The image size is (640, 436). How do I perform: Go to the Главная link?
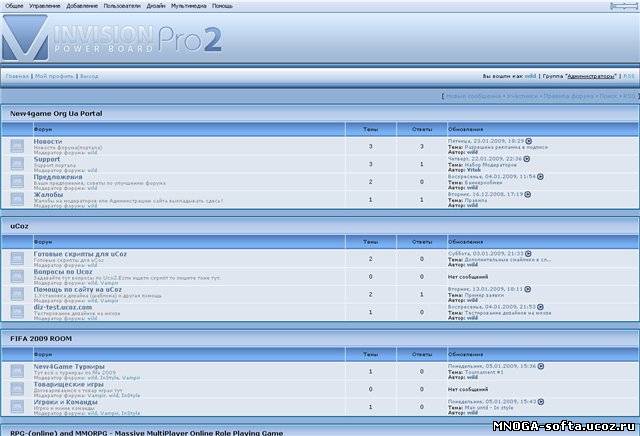[17, 76]
